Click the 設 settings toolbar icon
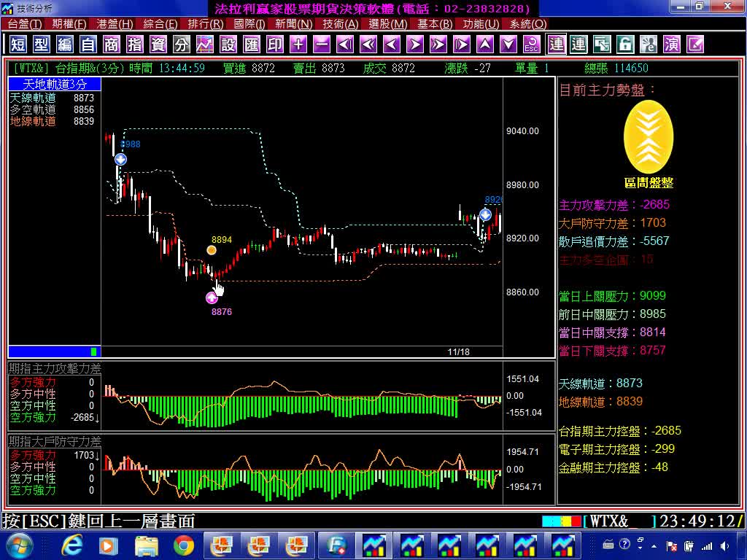This screenshot has width=747, height=560. (x=228, y=44)
